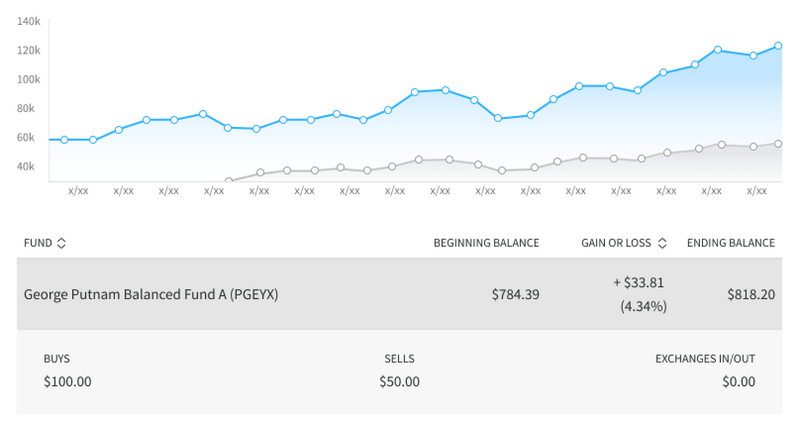
Task: Click the $818.20 ending balance value
Action: 750,295
